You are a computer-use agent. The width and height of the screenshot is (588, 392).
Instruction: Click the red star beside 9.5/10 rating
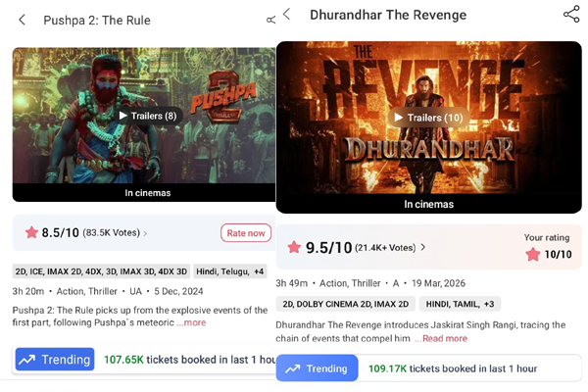click(294, 247)
